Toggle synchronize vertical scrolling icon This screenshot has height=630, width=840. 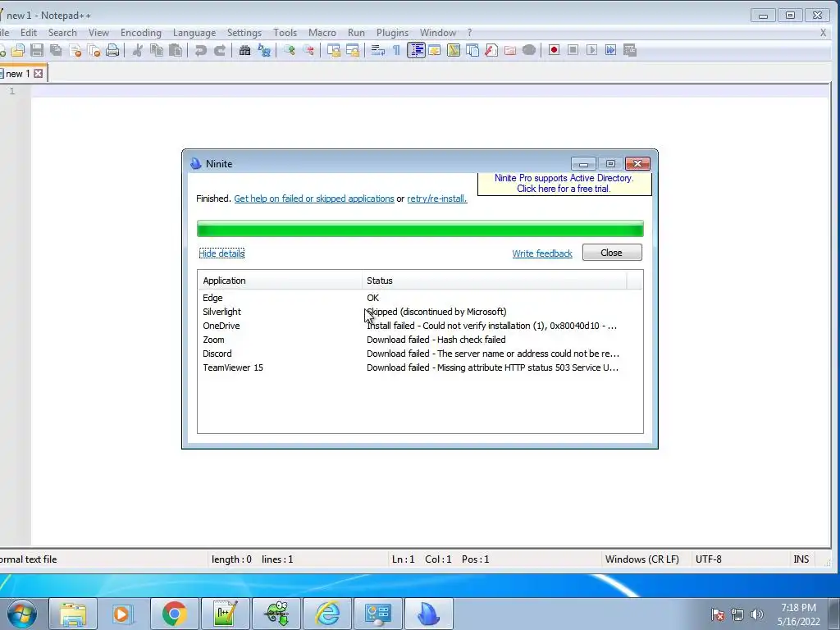[334, 50]
